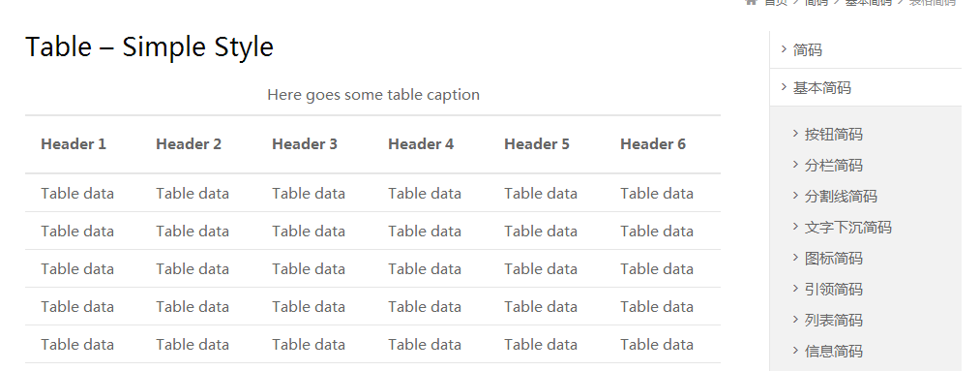Image resolution: width=980 pixels, height=371 pixels.
Task: Click the chevron icon beside 分栏简码
Action: 795,164
